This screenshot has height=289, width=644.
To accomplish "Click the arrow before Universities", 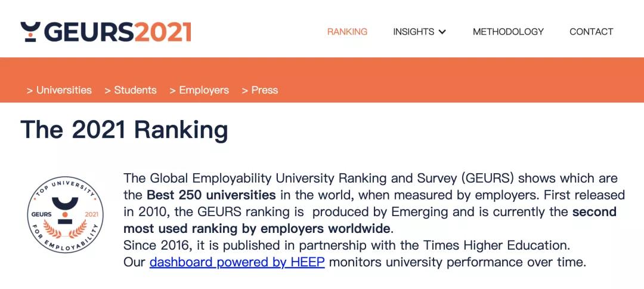I will pyautogui.click(x=29, y=91).
